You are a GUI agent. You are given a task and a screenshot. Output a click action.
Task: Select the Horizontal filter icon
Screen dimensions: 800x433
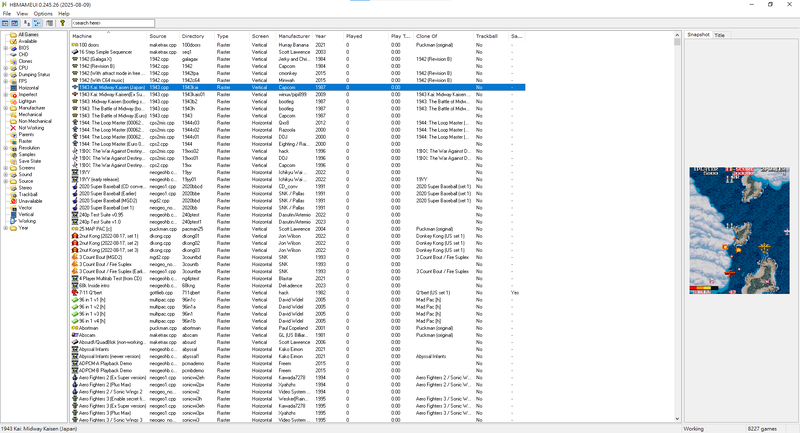13,88
